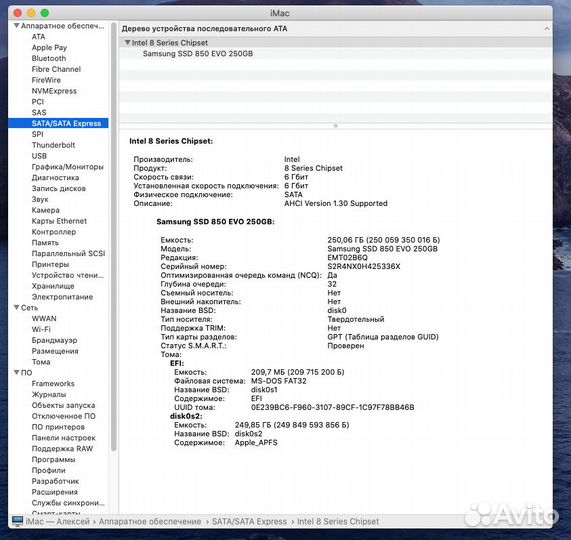Collapse the device tree header chevron
Screen dimensions: 571x540
[547, 28]
